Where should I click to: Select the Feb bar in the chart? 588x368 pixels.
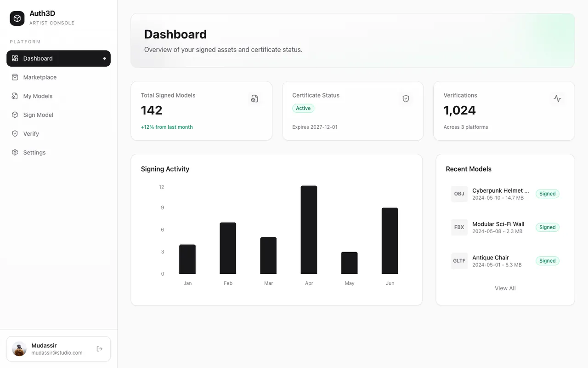tap(228, 248)
